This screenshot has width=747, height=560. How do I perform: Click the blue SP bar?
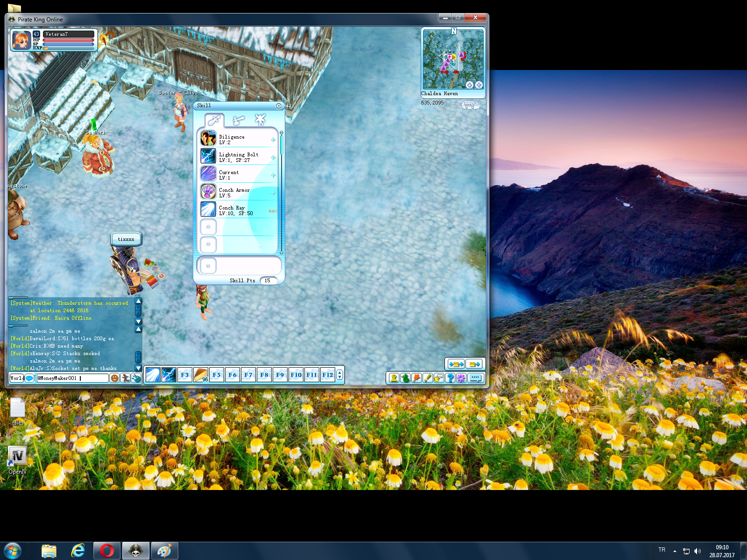(x=69, y=44)
